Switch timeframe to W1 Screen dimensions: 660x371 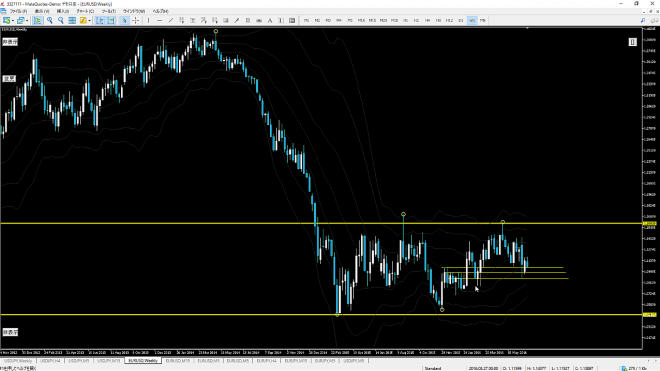pos(472,20)
